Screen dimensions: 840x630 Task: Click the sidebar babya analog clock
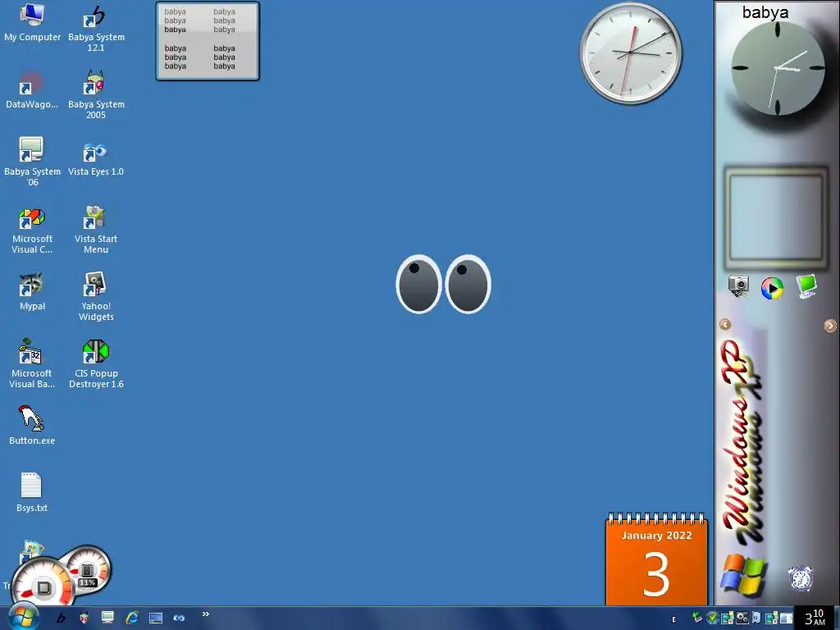coord(778,68)
